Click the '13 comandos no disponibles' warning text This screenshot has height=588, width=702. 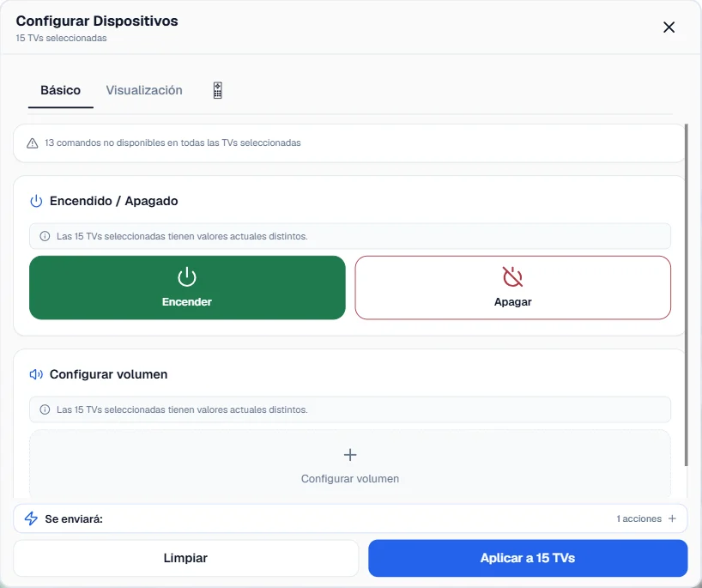pyautogui.click(x=172, y=142)
